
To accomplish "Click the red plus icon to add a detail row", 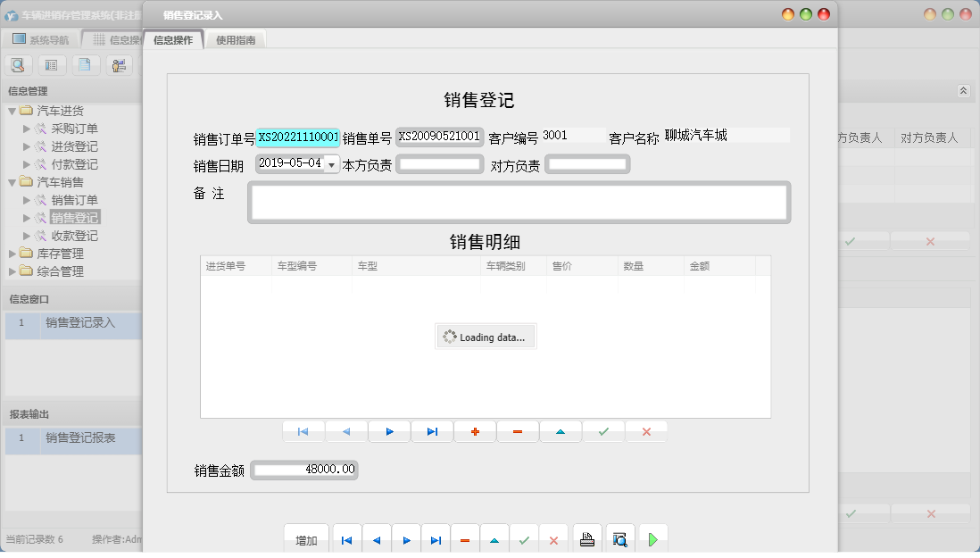I will (x=474, y=431).
